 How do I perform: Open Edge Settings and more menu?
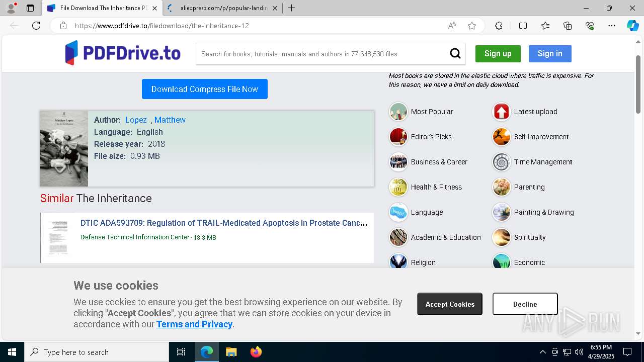pyautogui.click(x=612, y=26)
